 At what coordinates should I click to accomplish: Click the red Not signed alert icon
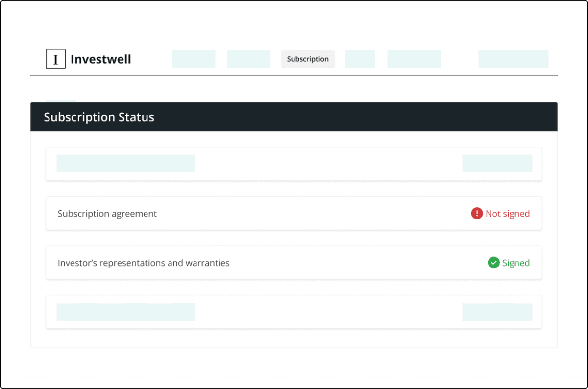tap(477, 214)
